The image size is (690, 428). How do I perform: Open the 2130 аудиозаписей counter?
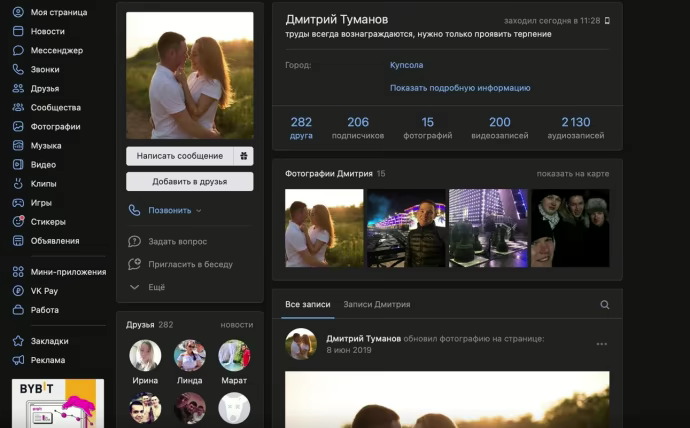(x=575, y=127)
